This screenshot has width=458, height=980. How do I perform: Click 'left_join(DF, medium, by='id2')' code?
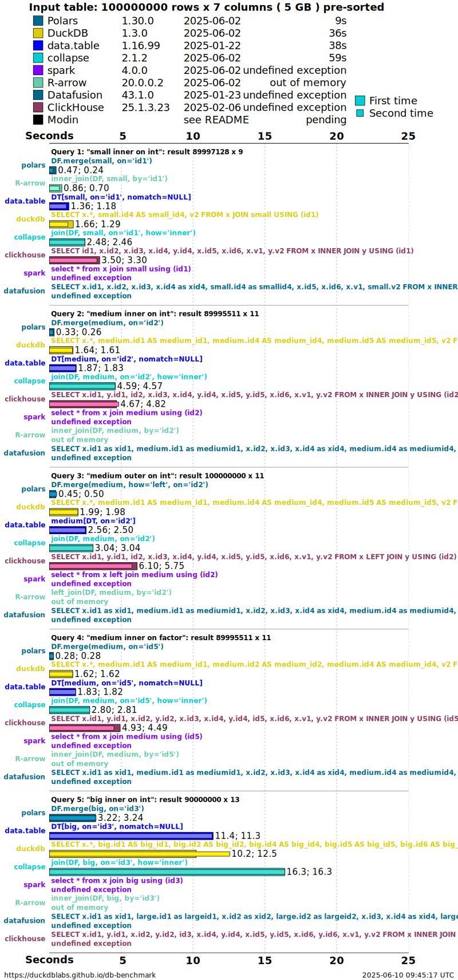(111, 593)
